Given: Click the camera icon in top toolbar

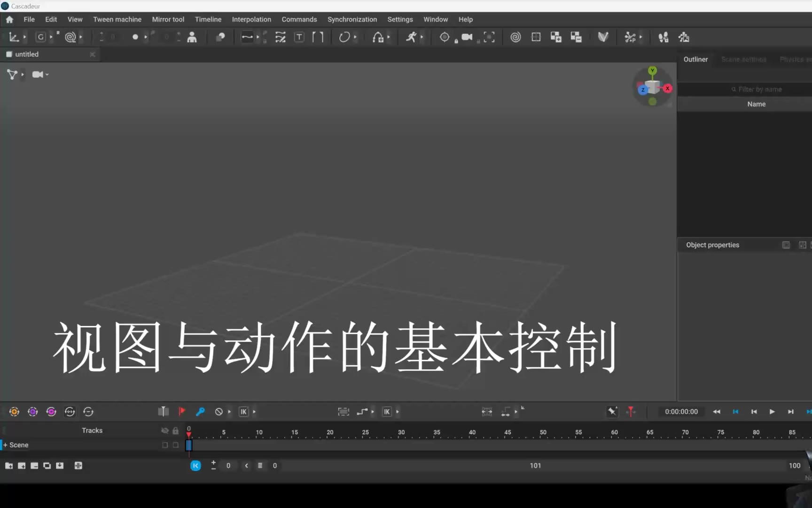Looking at the screenshot, I should pyautogui.click(x=467, y=37).
